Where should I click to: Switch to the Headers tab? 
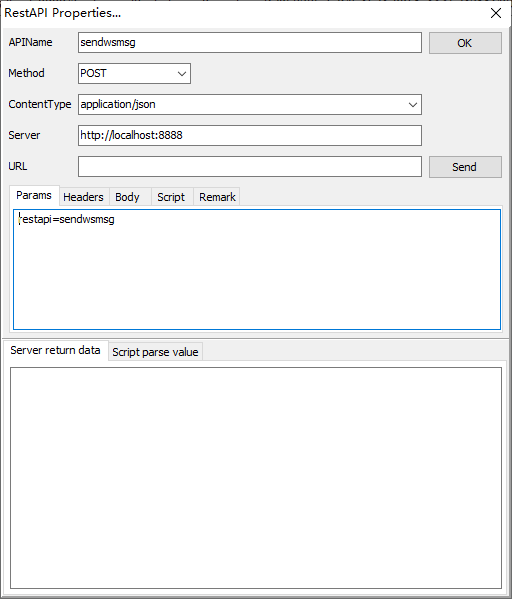click(x=84, y=197)
